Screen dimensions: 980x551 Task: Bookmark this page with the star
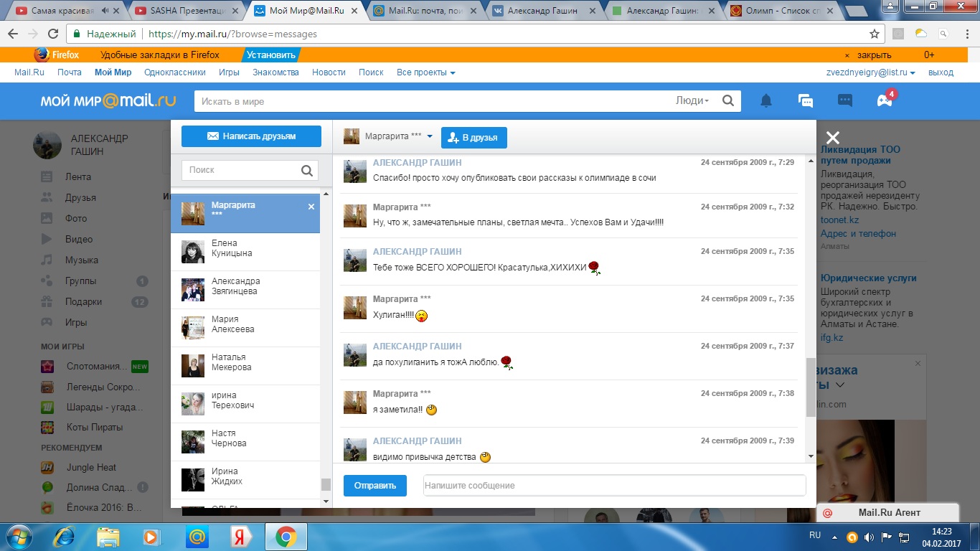click(875, 34)
